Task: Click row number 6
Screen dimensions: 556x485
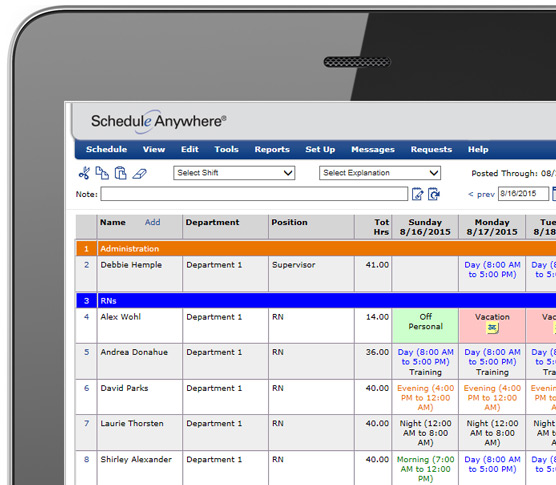Action: tap(87, 388)
